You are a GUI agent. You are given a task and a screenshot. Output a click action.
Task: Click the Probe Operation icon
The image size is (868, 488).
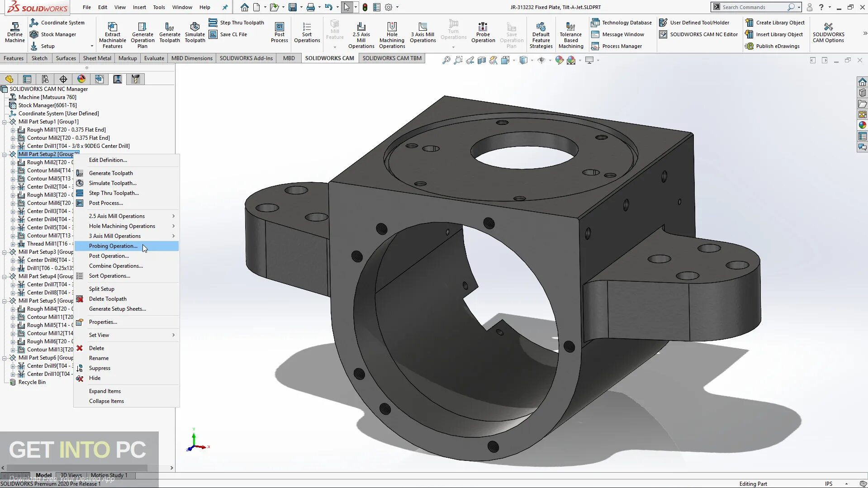point(483,32)
